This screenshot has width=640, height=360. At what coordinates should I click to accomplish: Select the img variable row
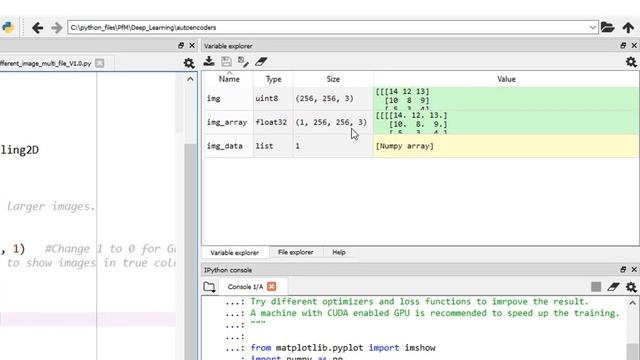(422, 98)
